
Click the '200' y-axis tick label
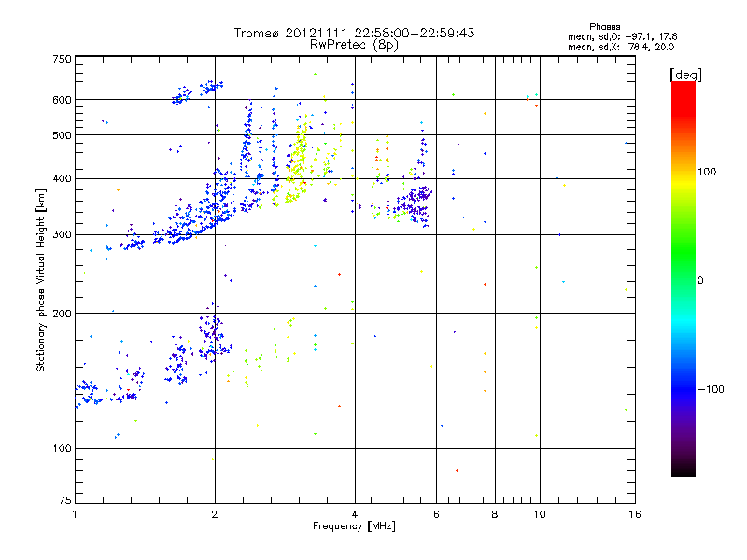(x=63, y=314)
